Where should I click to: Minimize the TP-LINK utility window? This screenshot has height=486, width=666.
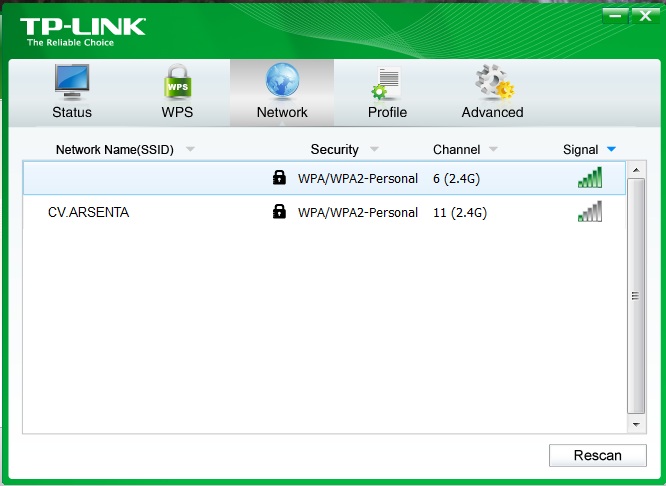click(615, 16)
